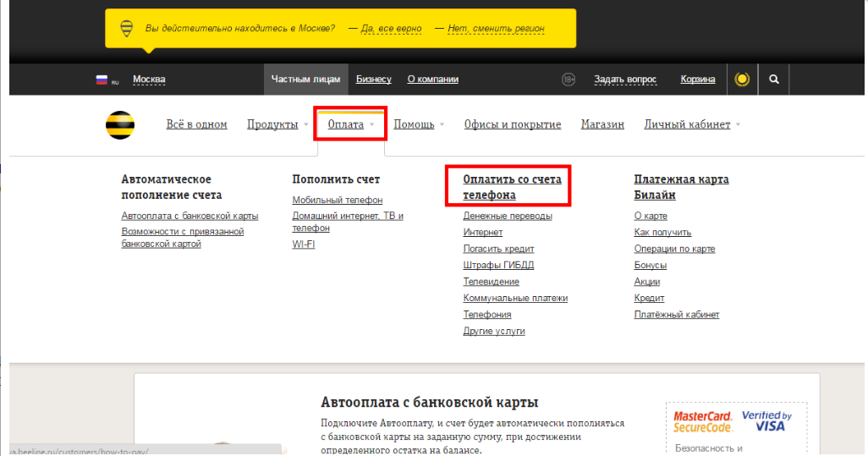Change region via Москва selector
The width and height of the screenshot is (868, 456).
coord(149,80)
